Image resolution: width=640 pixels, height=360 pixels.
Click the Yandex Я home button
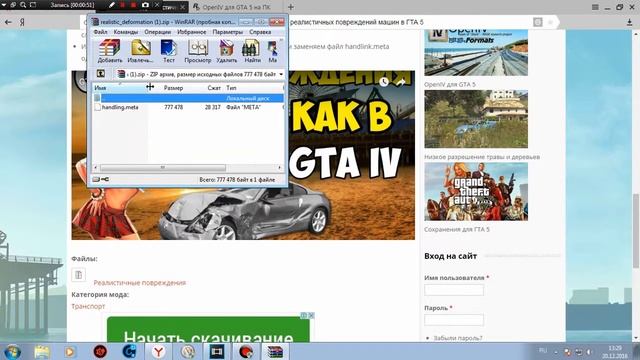click(x=22, y=22)
